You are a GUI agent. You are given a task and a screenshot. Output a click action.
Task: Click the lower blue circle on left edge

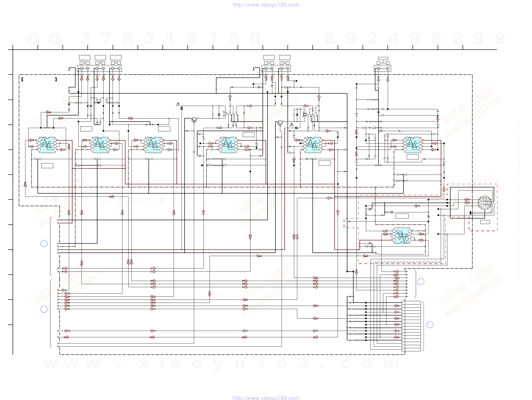pos(44,309)
